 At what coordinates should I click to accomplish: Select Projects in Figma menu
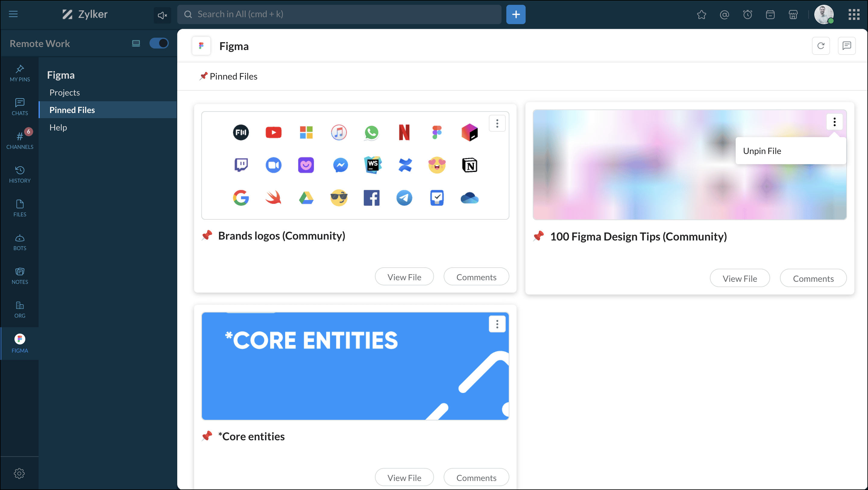tap(65, 92)
